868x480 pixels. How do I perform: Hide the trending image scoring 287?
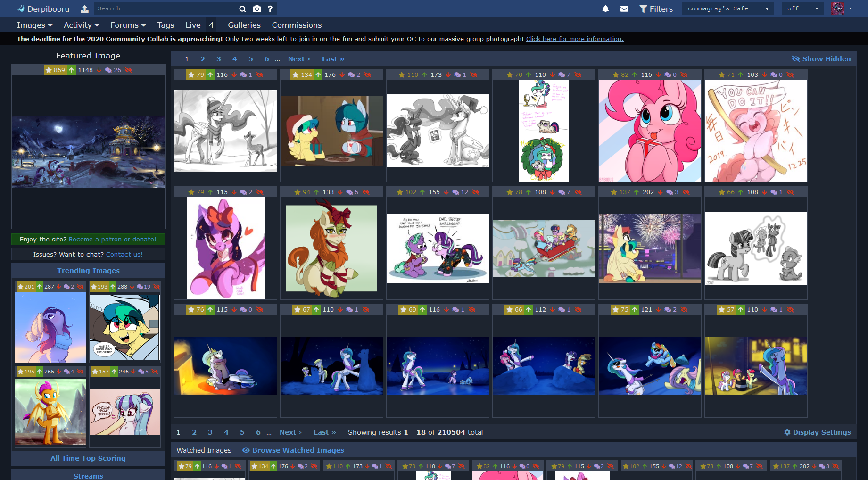(x=80, y=286)
